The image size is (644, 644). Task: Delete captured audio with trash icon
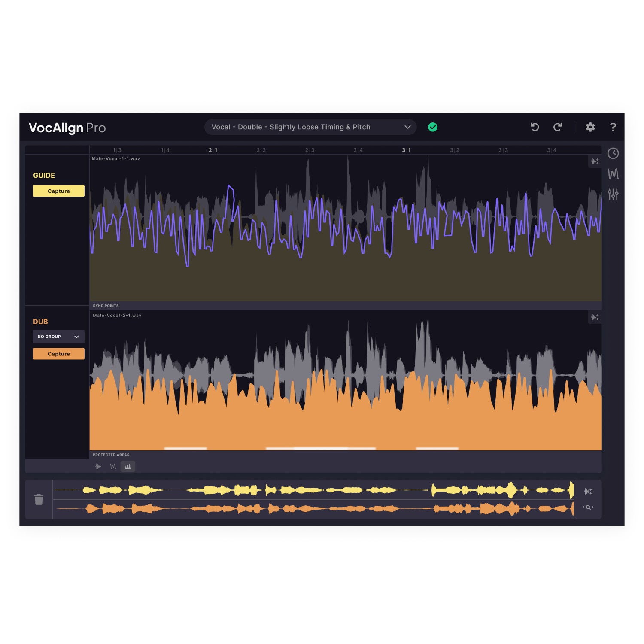39,499
